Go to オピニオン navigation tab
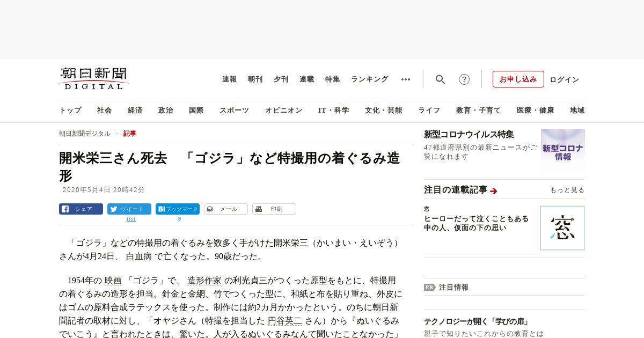Screen dimensions: 644x338 tap(283, 111)
